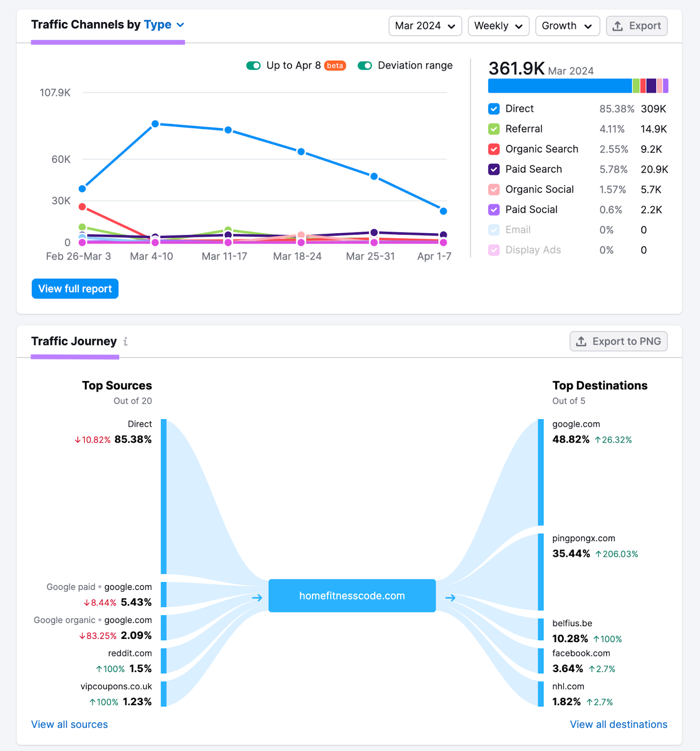Uncheck the Organic Search checkbox
The height and width of the screenshot is (751, 700).
(494, 149)
